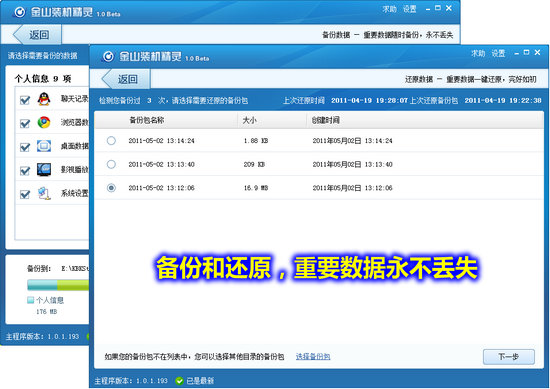Maximize front restore window
This screenshot has height=389, width=550.
click(x=526, y=52)
